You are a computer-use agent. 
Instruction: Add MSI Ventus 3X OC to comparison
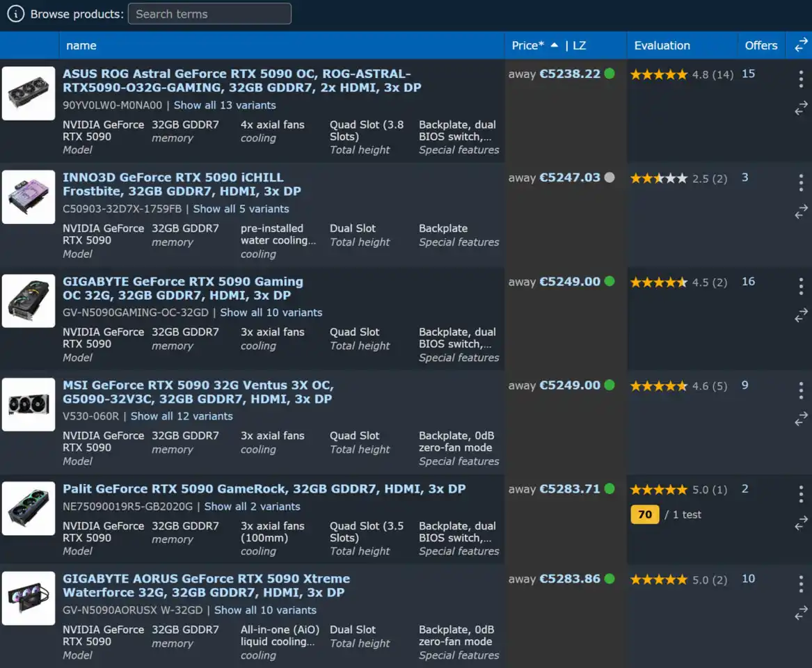[801, 418]
